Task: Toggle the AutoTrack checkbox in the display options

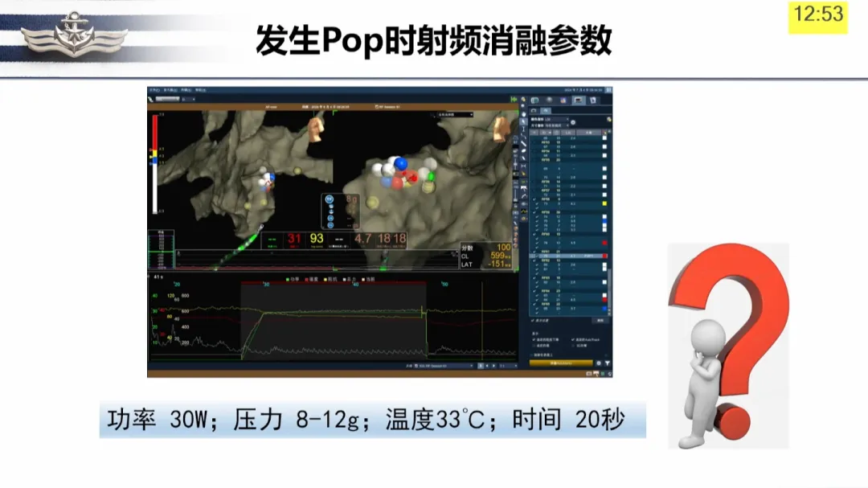Action: pyautogui.click(x=573, y=339)
